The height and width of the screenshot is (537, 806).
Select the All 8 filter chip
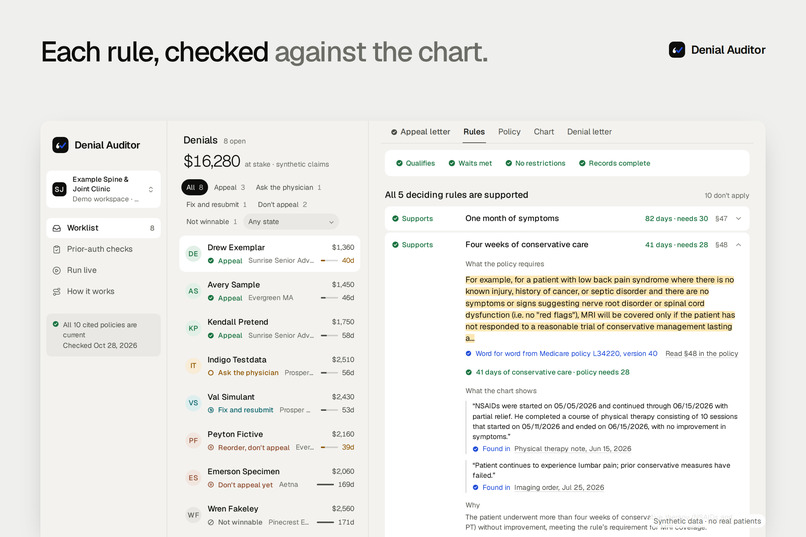pos(194,188)
